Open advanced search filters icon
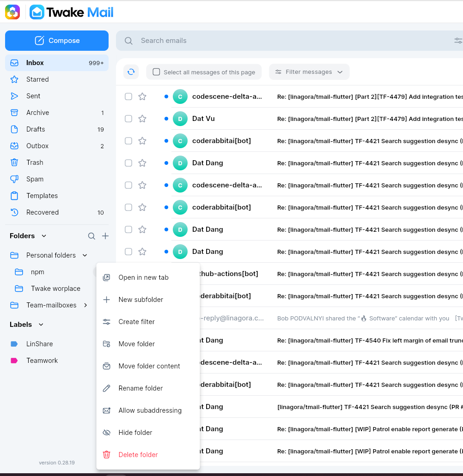 (458, 40)
